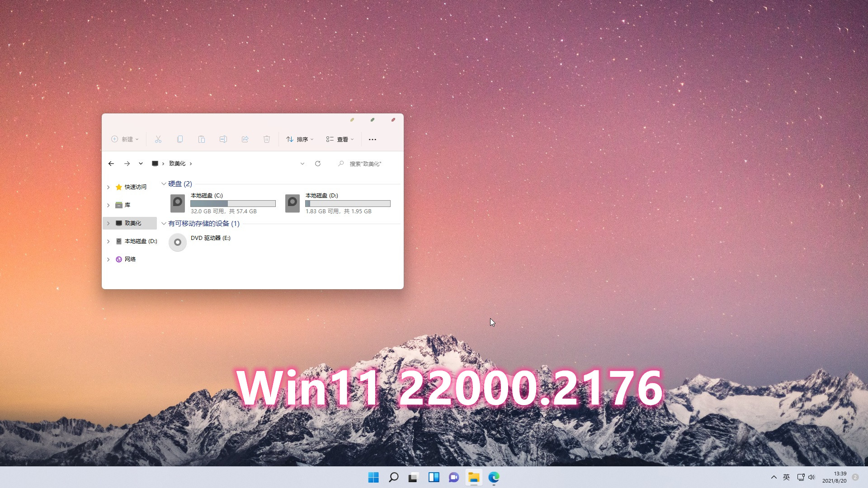Open taskbar Search
The width and height of the screenshot is (868, 488).
pos(394,477)
